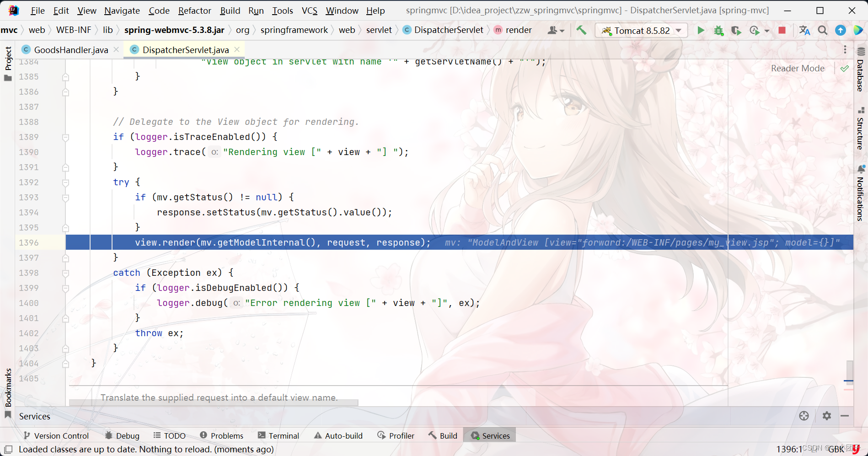Click the green inspections checkmark
This screenshot has width=868, height=456.
[845, 69]
